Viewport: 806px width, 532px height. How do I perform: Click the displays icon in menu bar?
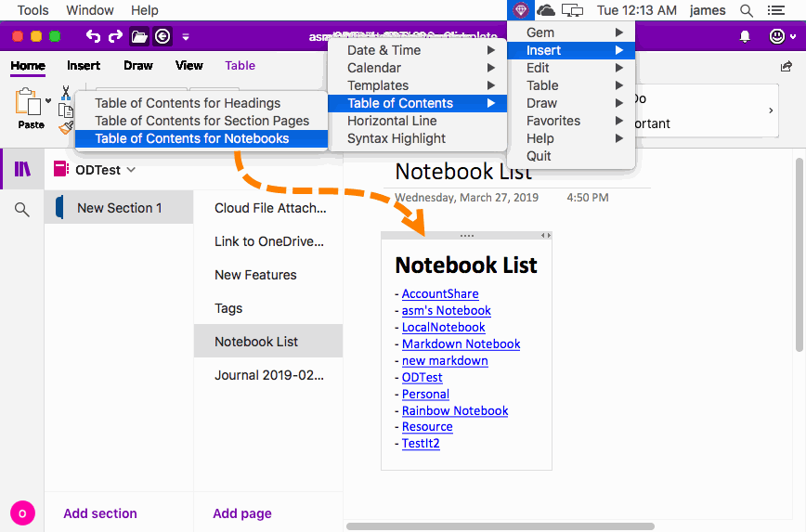572,10
